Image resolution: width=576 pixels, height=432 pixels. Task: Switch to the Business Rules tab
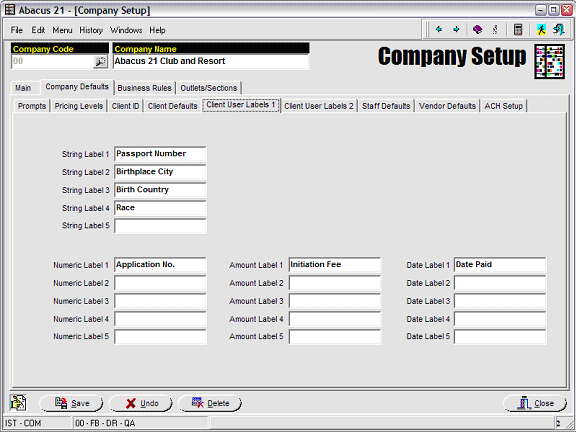click(144, 88)
